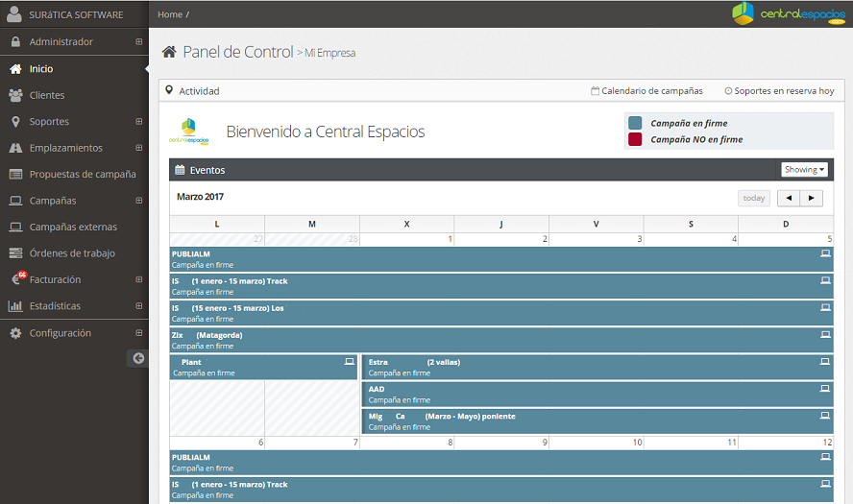Viewport: 853px width, 504px height.
Task: Expand the Soportes submenu
Action: (x=138, y=122)
